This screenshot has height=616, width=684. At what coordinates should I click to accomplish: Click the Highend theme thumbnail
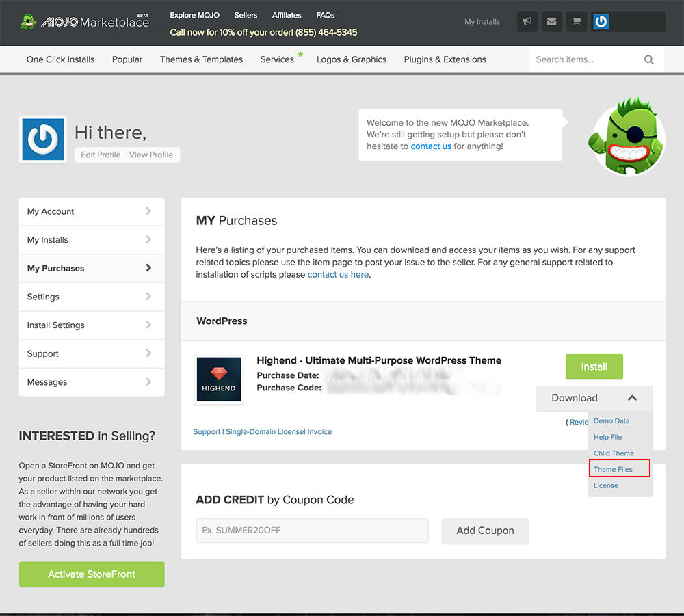click(x=219, y=379)
